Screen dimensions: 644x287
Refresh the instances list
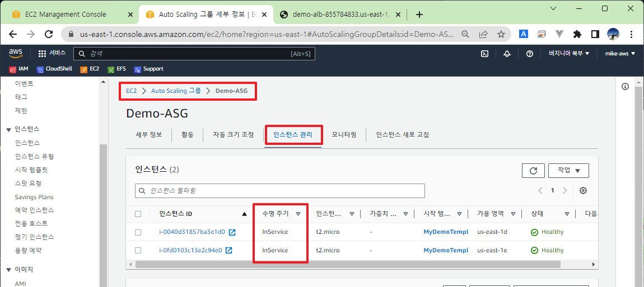point(533,171)
